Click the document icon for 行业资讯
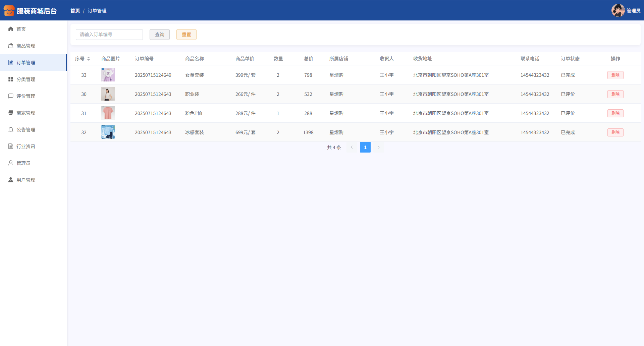644x346 pixels. 11,147
